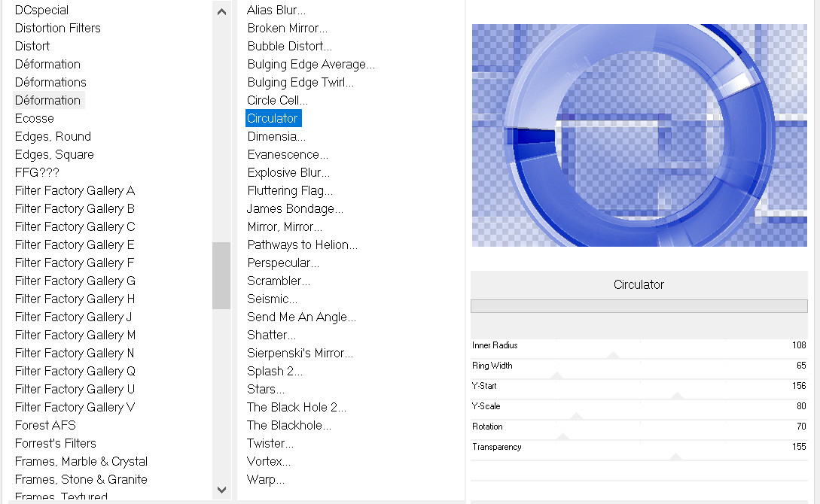Select Frames, Marble & Crystal category
Screen dimensions: 820x504
point(81,461)
